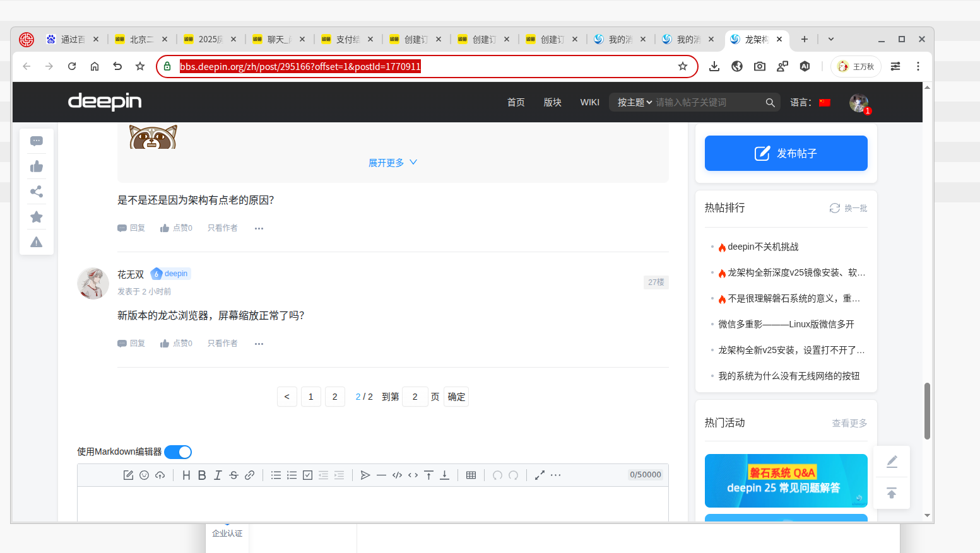This screenshot has width=980, height=553.
Task: Click the page's vertical scrollbar thumb
Action: [927, 410]
